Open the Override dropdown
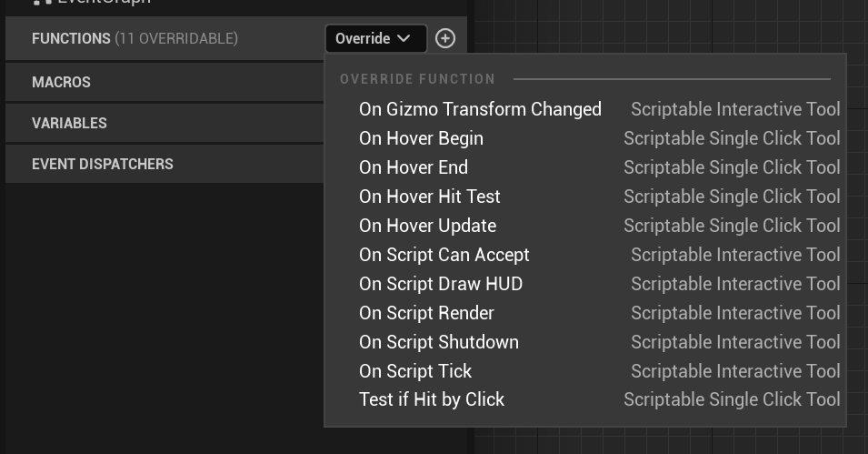This screenshot has width=868, height=454. (375, 38)
